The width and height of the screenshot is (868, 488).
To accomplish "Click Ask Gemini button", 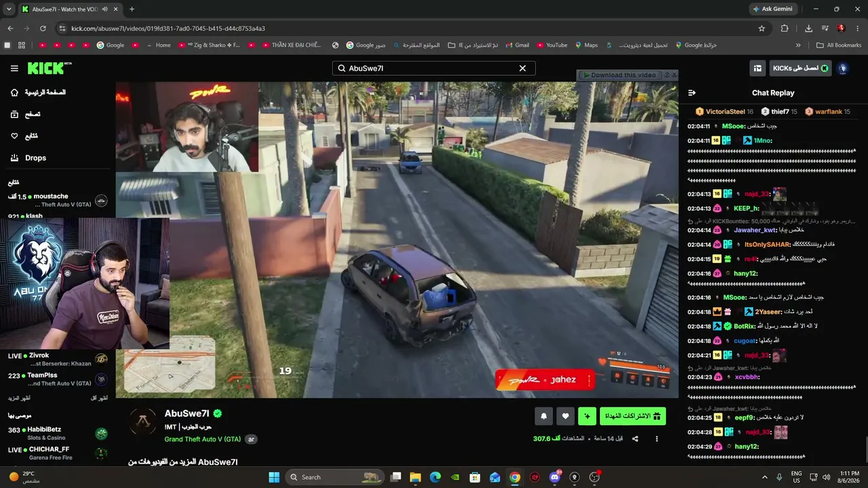I will (x=772, y=9).
